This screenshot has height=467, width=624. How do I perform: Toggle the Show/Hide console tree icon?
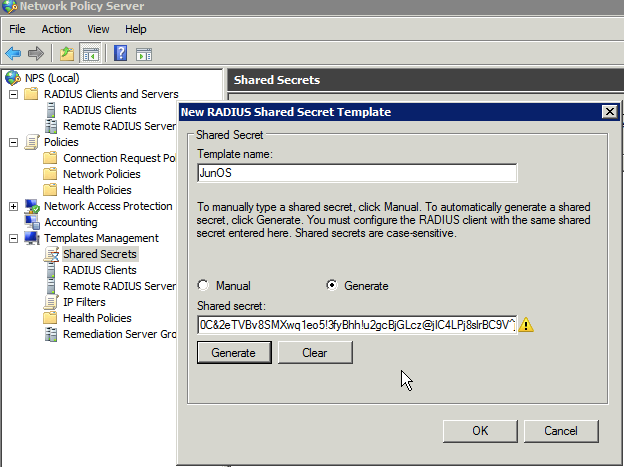pos(90,53)
